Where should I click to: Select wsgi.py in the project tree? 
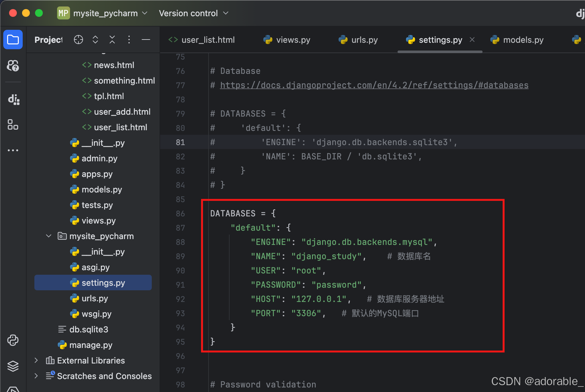click(x=97, y=314)
